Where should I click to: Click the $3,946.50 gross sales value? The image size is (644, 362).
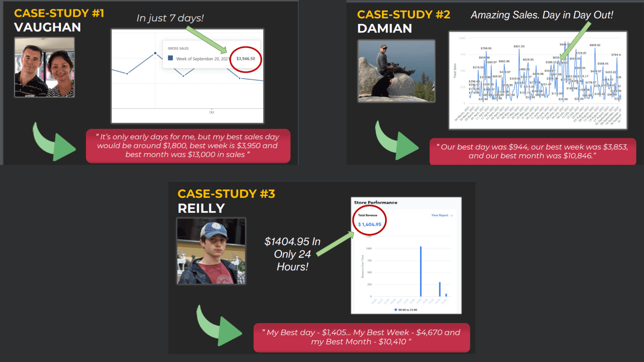[246, 59]
